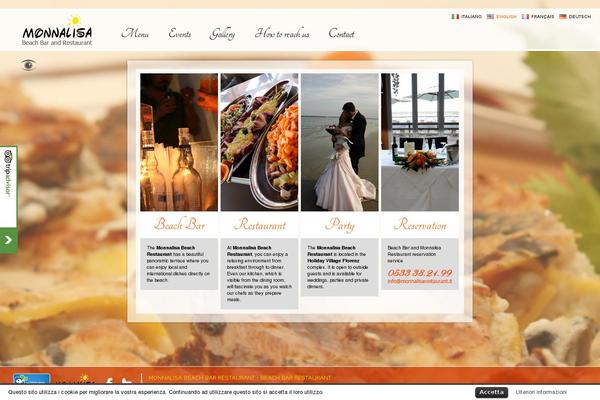Switch language to Français
The image size is (600, 400).
[542, 17]
